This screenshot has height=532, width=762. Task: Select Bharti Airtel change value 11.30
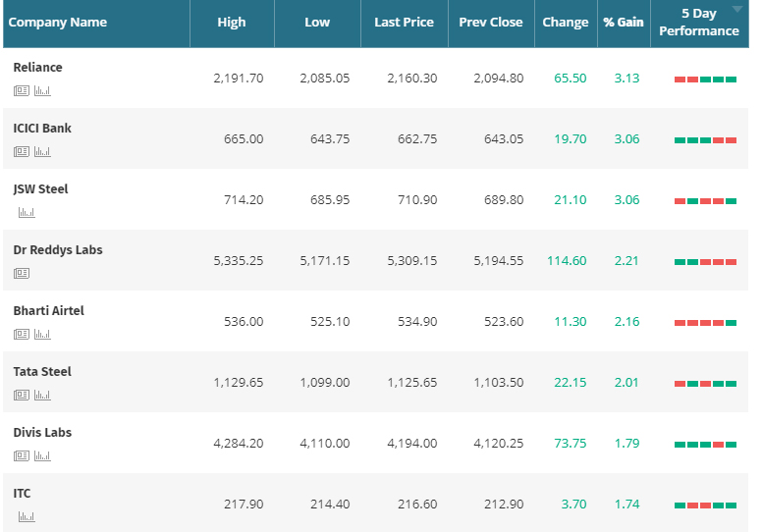pos(571,322)
